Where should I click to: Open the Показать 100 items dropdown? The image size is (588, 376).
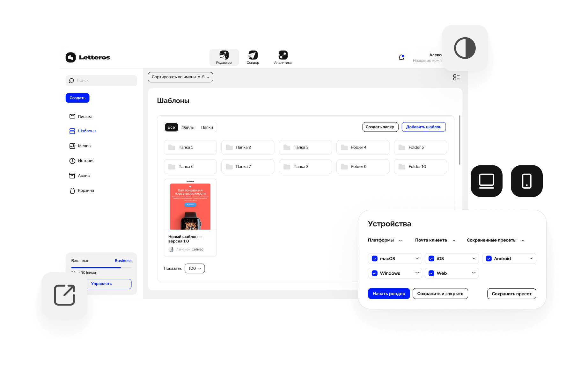(x=195, y=268)
